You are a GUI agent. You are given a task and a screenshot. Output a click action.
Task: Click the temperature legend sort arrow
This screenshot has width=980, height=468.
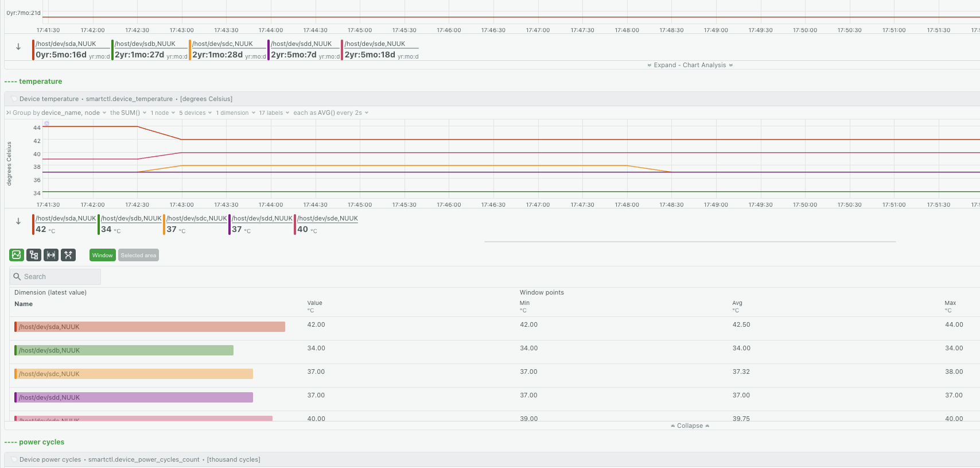(18, 221)
